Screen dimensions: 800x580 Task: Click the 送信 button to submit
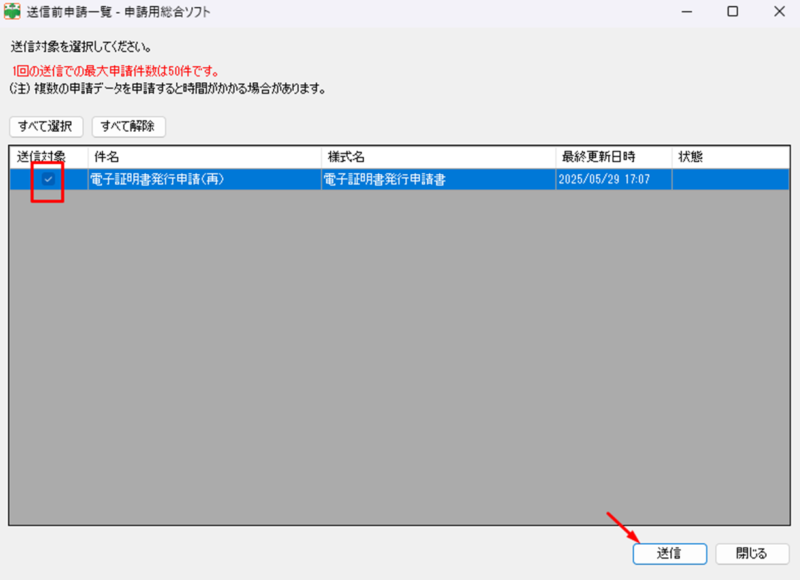669,553
